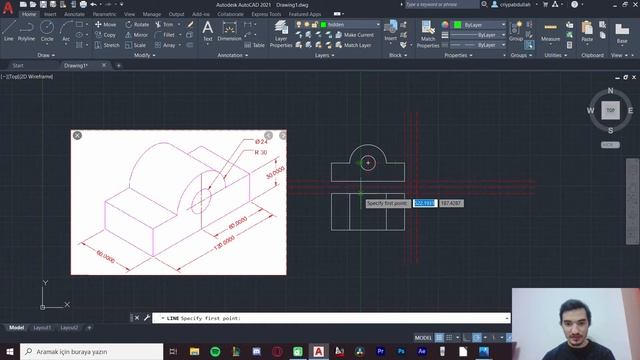Expand the Modify panel

coord(144,55)
